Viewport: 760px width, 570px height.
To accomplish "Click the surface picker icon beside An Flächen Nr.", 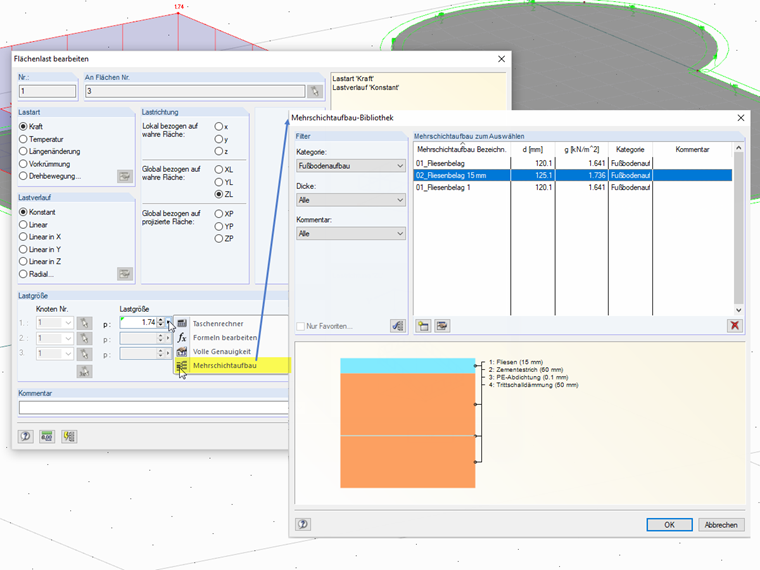I will tap(315, 91).
